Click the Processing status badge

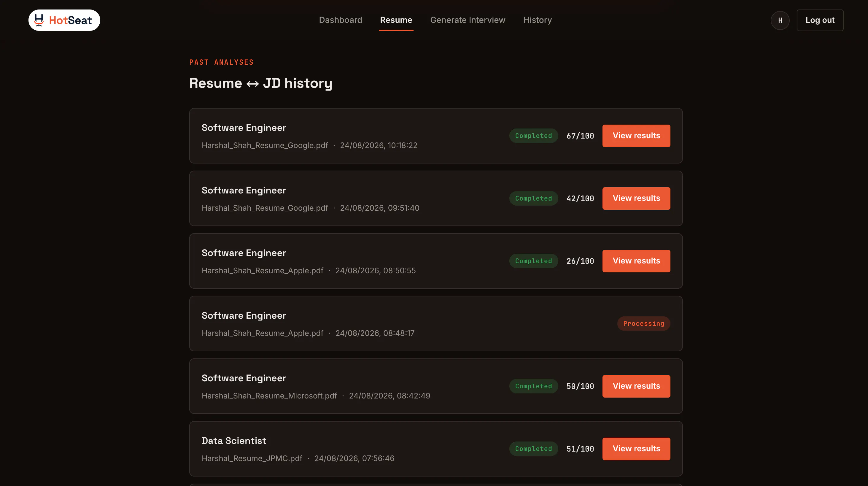[644, 323]
